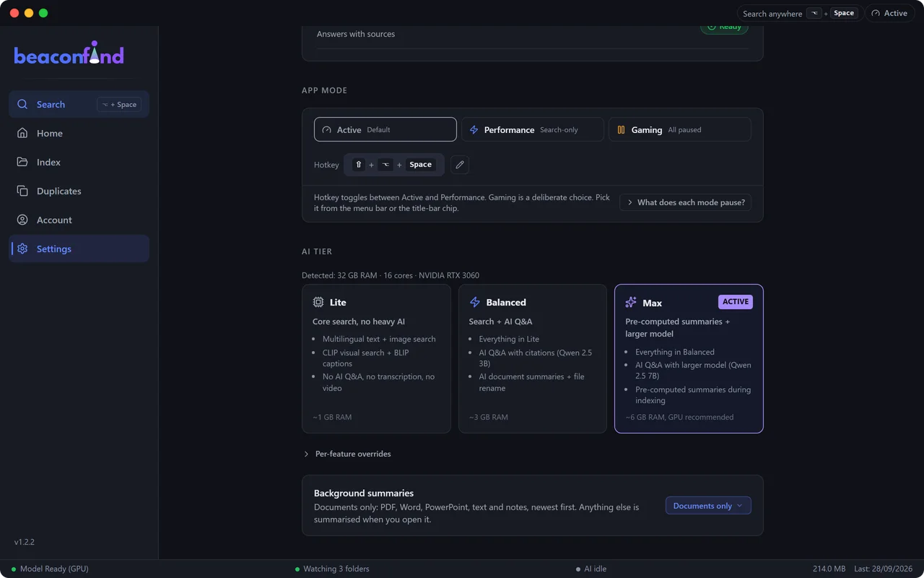This screenshot has width=924, height=578.
Task: Select the Balanced AI tier card
Action: (533, 358)
